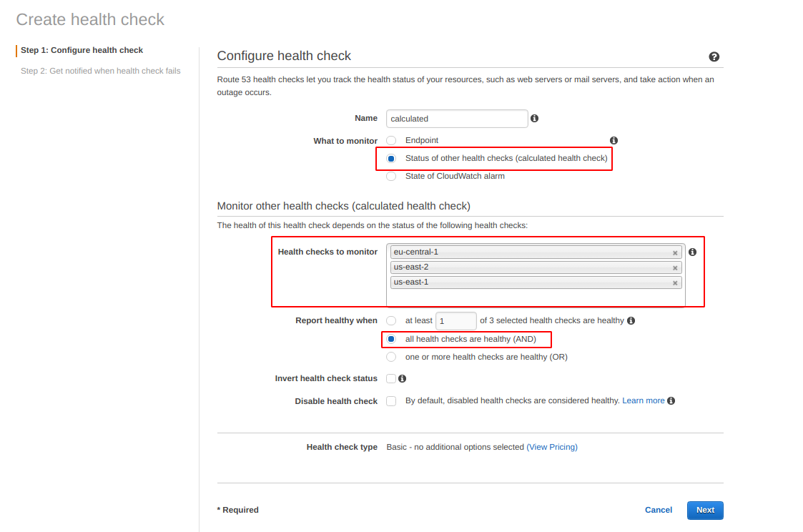Click info icon next to Name field
803x532 pixels.
pos(534,119)
